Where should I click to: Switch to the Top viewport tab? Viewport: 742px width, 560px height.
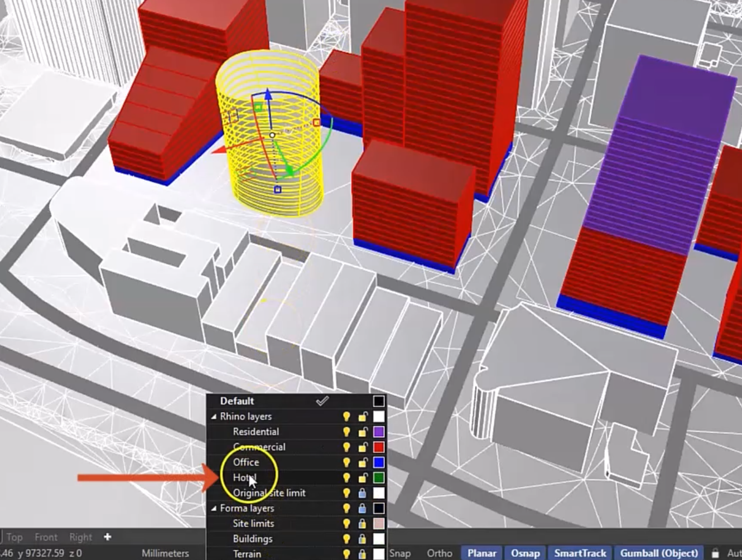pyautogui.click(x=15, y=537)
